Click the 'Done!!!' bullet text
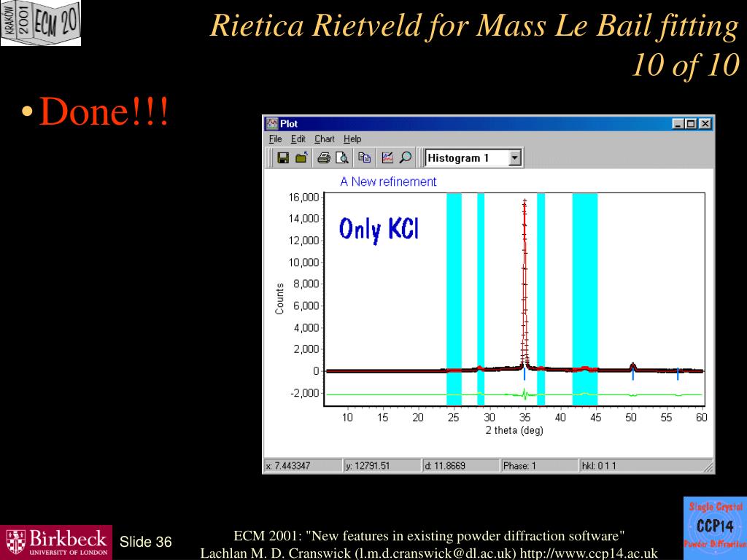 coord(104,112)
